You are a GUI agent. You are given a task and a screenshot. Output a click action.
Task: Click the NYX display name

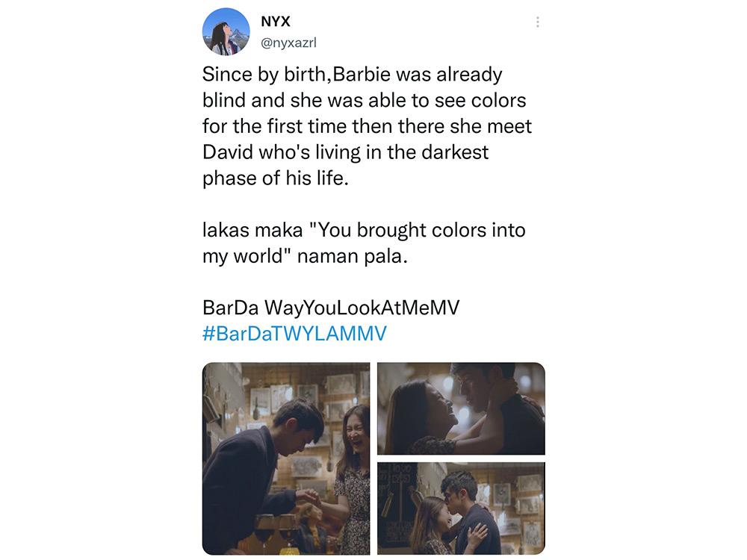[276, 22]
